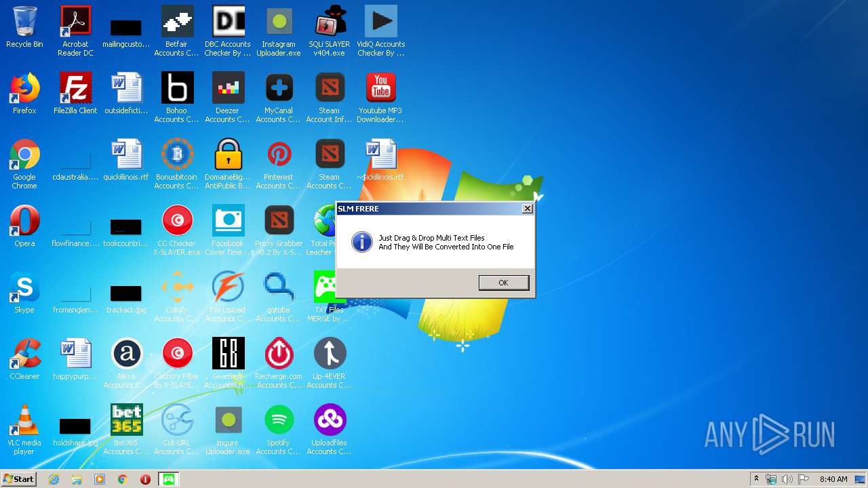Select VidiQ Accounts Checker icon
The width and height of the screenshot is (868, 488).
click(380, 31)
